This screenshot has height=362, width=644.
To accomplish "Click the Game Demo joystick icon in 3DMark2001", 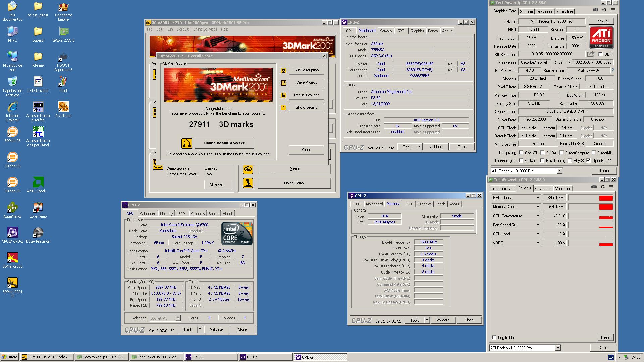I will (x=248, y=183).
